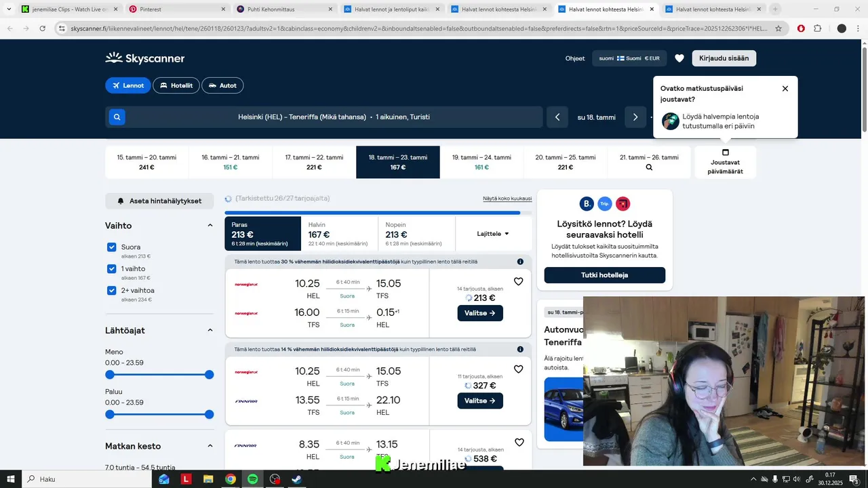Open the red O browser extension
The image size is (868, 488).
coord(801,28)
